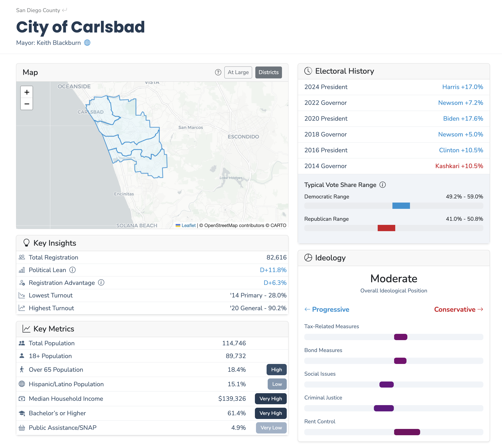
Task: Click the 2024 President Harris +17.0% row
Action: click(x=394, y=87)
